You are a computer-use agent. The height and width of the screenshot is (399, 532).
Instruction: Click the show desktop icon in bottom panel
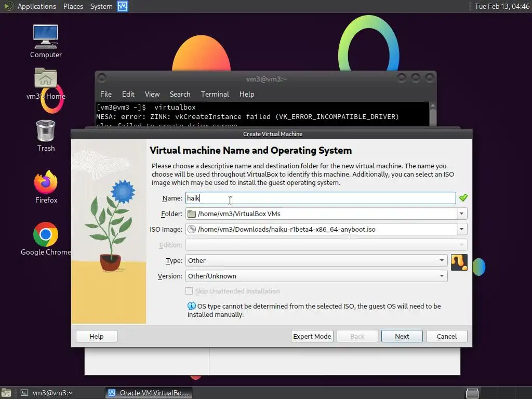[6, 393]
